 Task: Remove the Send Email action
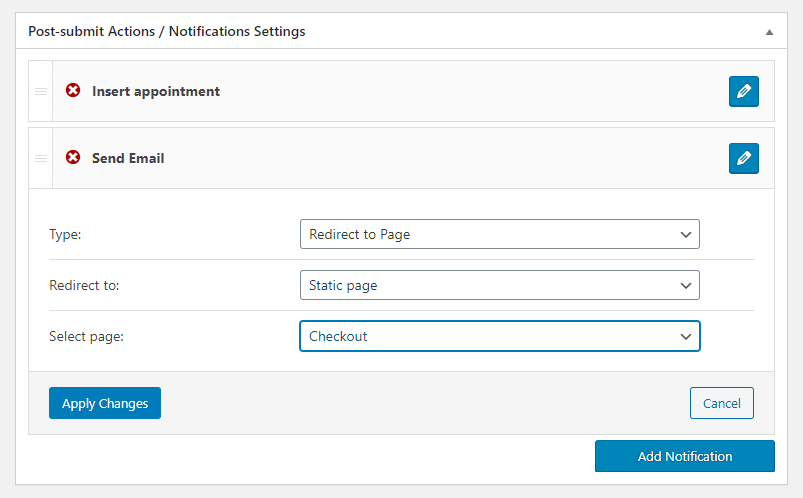[x=73, y=157]
